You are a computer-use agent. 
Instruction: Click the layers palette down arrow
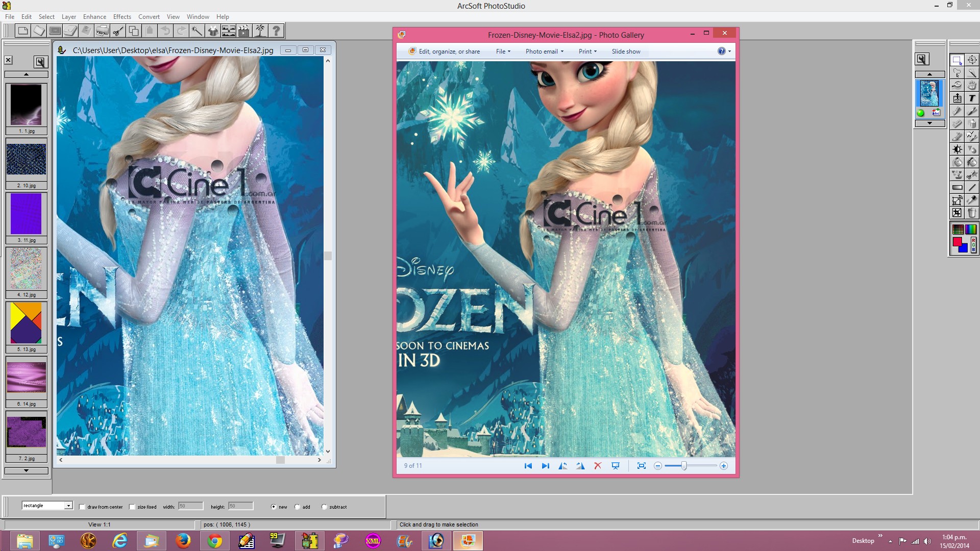pos(930,123)
